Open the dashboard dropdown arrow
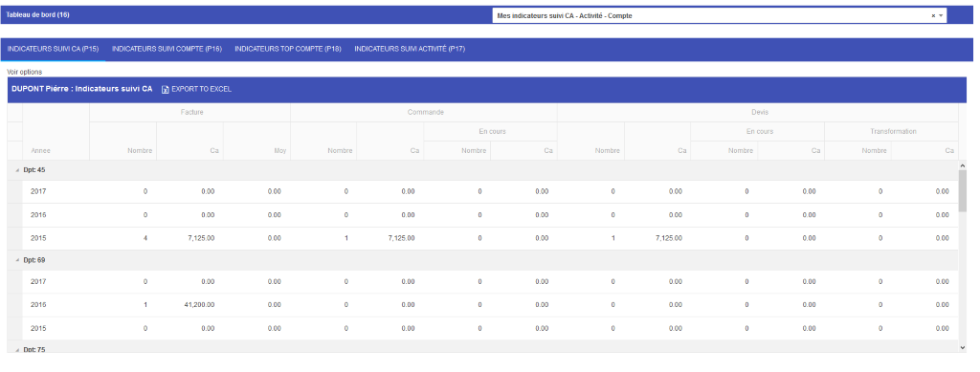The image size is (980, 372). pyautogui.click(x=941, y=15)
